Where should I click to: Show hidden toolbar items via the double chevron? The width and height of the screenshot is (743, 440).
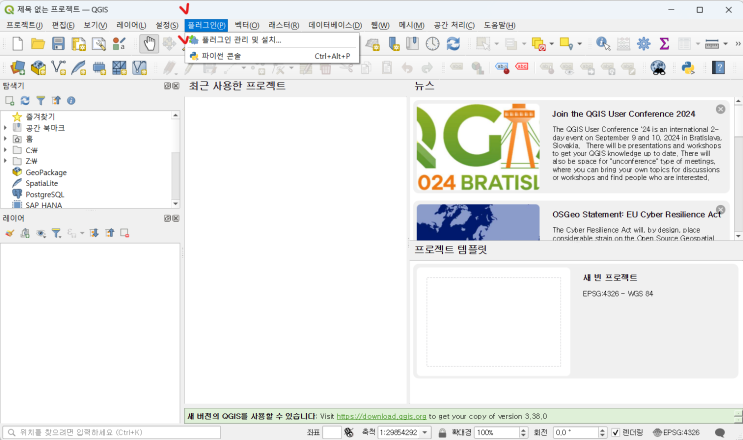click(738, 44)
